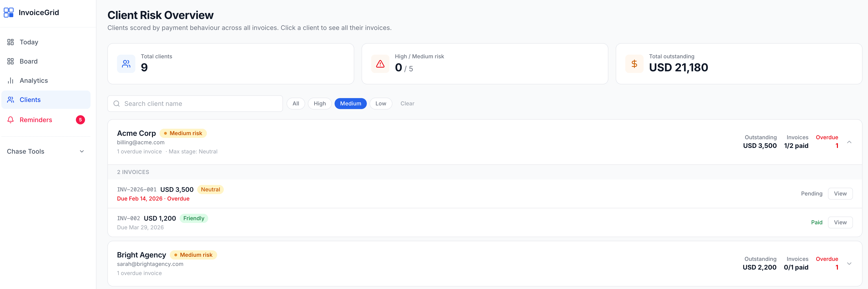The height and width of the screenshot is (289, 868).
Task: Open the Reminders unread count badge
Action: pyautogui.click(x=80, y=120)
